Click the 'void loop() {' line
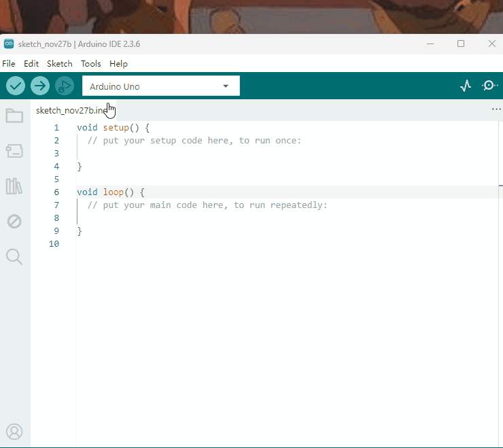 111,192
